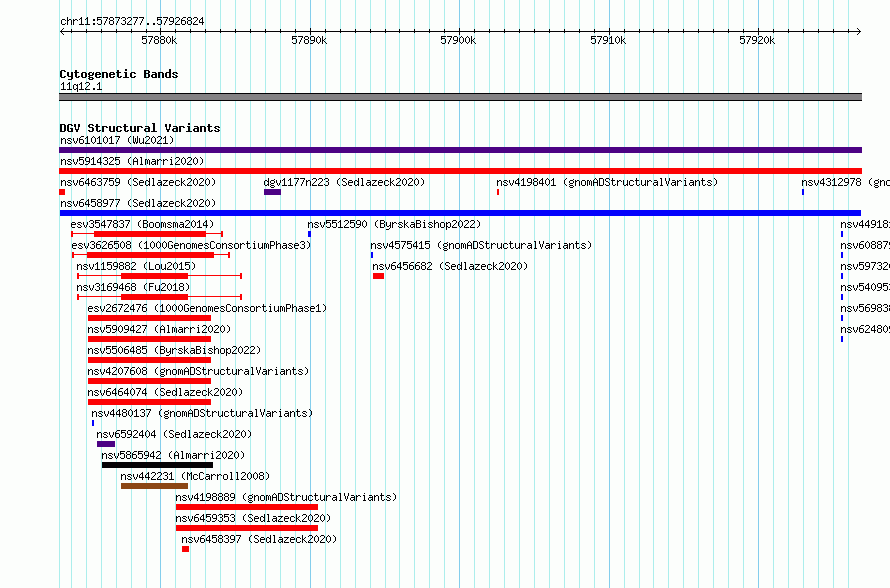
Task: Open nsv4198401 (gnomADStructuralVariants) label
Action: click(x=607, y=182)
